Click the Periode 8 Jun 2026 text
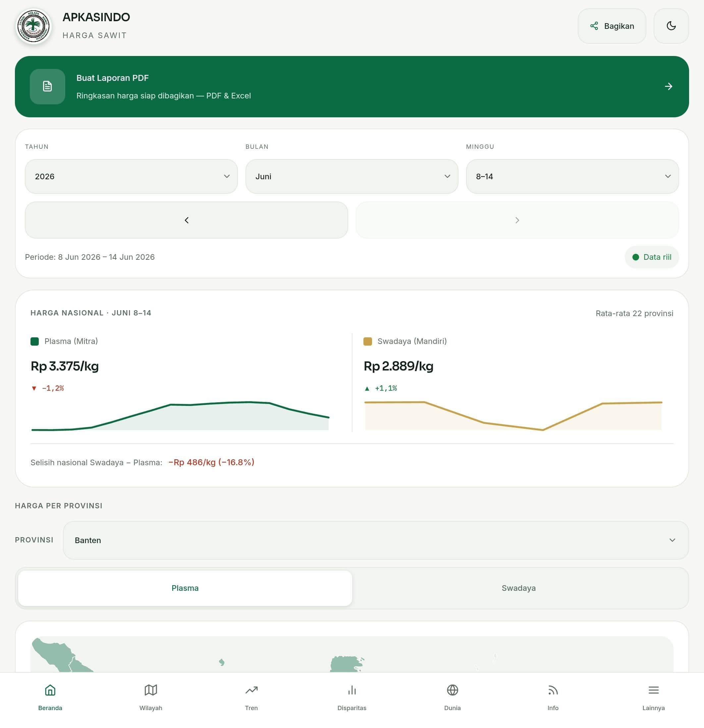 tap(90, 257)
